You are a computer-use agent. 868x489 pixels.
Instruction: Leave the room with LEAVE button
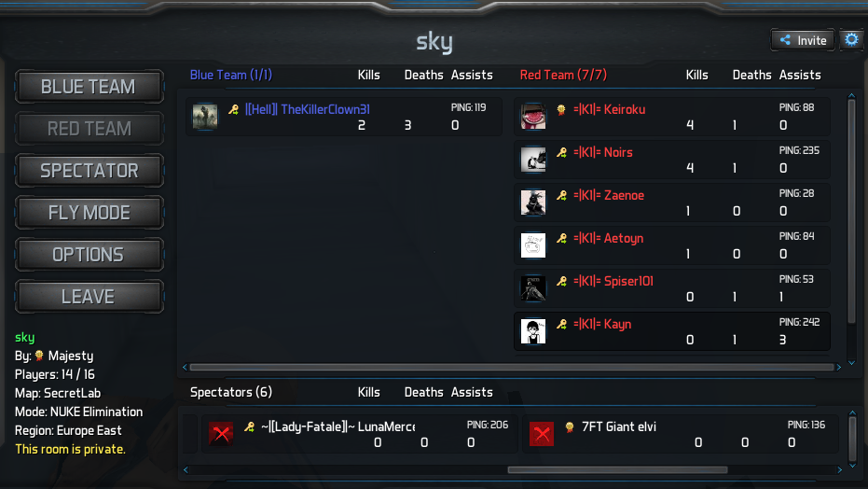(89, 297)
